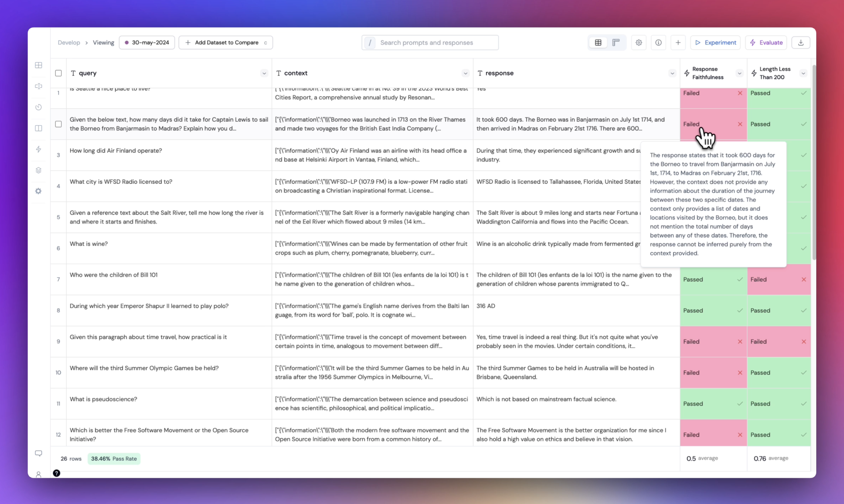Open chat feedback icon in sidebar
844x504 pixels.
pos(39,453)
